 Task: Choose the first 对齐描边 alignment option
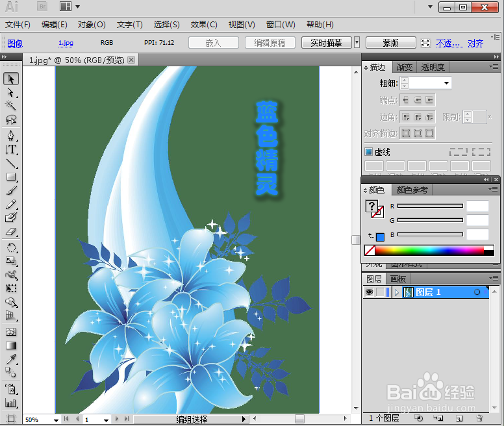406,133
